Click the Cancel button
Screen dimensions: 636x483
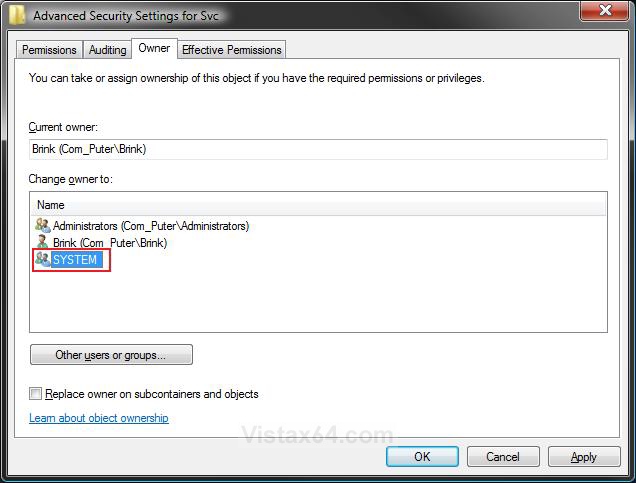(x=503, y=457)
